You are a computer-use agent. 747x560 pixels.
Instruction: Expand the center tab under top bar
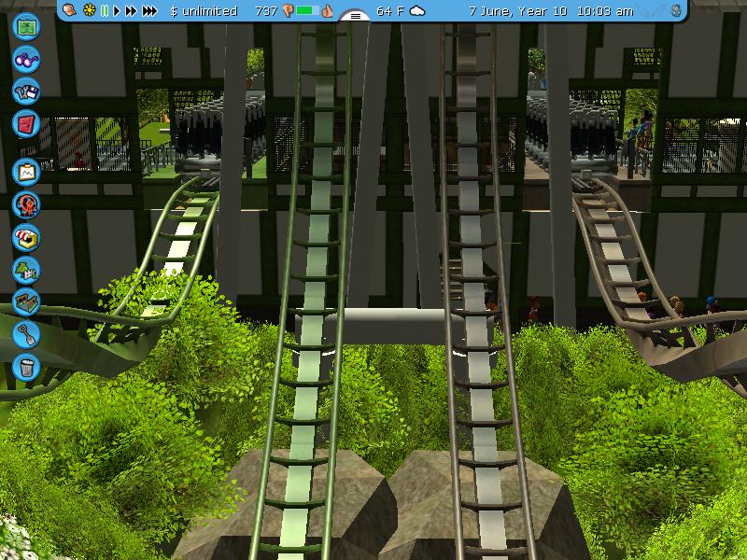(356, 16)
